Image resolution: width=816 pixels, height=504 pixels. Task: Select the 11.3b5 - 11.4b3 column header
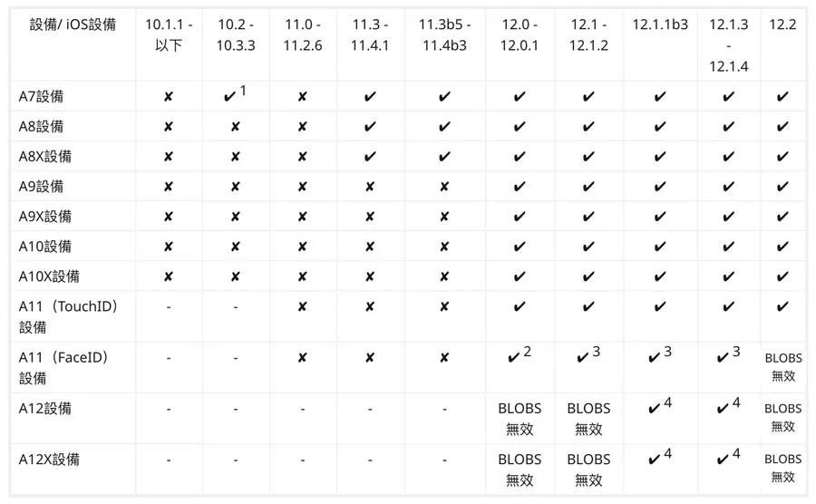pyautogui.click(x=444, y=35)
